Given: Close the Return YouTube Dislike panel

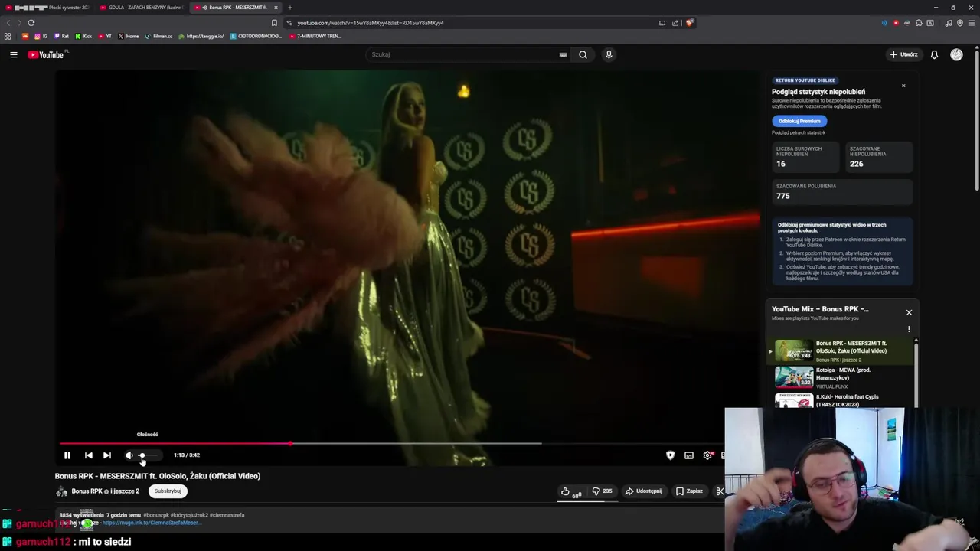Looking at the screenshot, I should 903,86.
